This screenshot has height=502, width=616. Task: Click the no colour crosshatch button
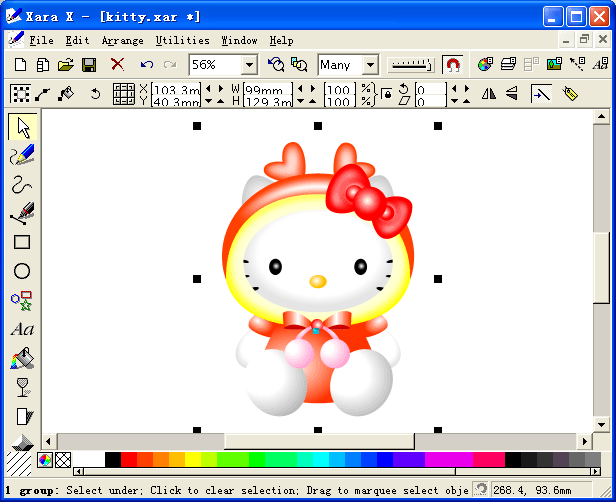click(63, 460)
